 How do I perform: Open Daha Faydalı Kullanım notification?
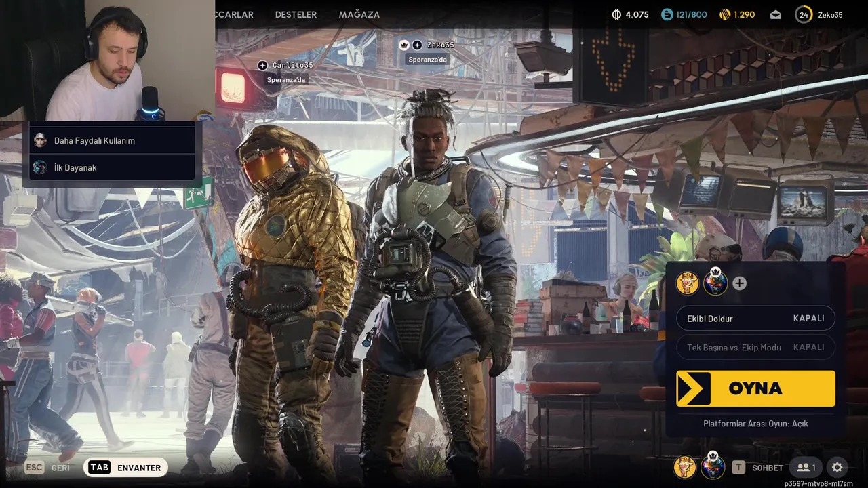click(112, 140)
